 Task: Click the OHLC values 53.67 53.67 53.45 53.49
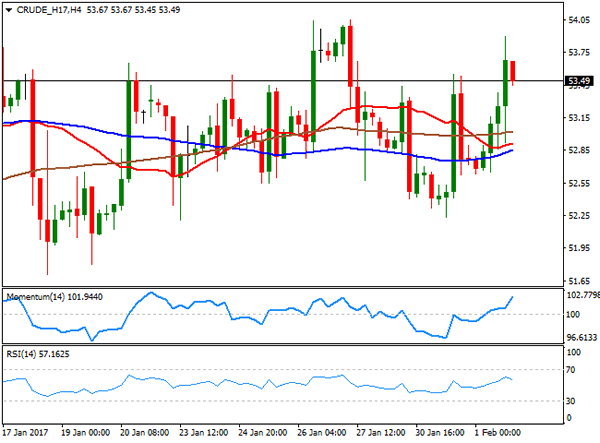133,10
